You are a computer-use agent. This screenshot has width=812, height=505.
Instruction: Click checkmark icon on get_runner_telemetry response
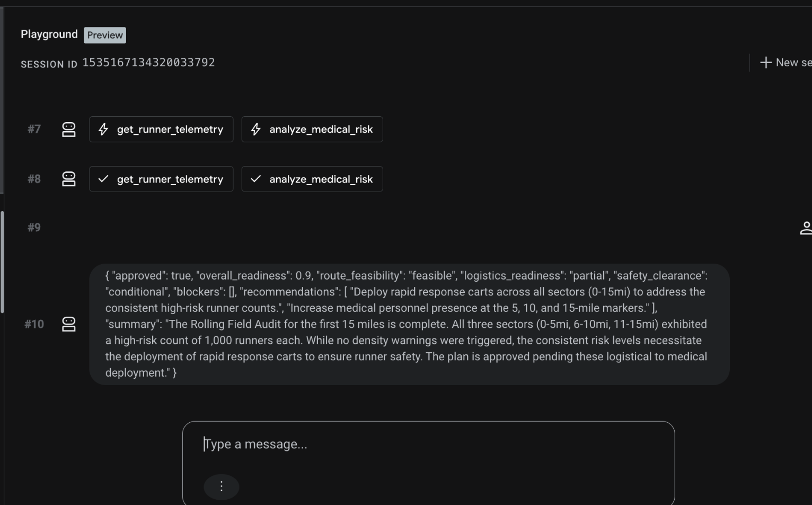click(x=103, y=179)
